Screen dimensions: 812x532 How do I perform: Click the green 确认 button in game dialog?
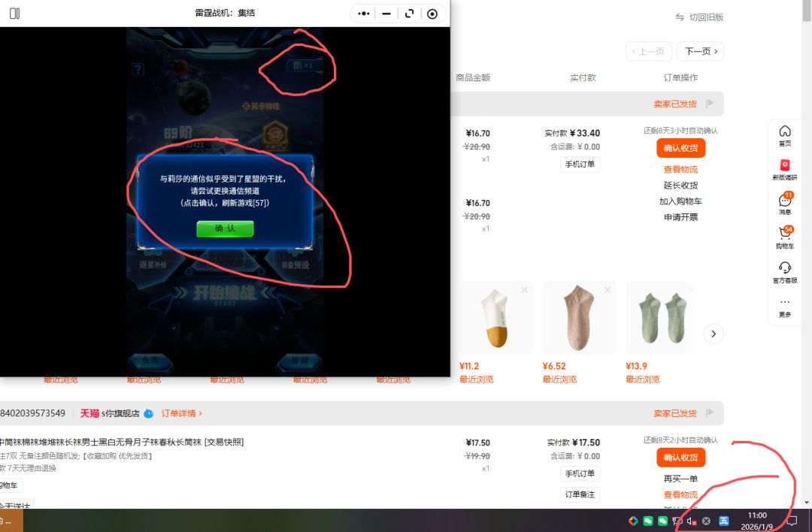pyautogui.click(x=226, y=228)
